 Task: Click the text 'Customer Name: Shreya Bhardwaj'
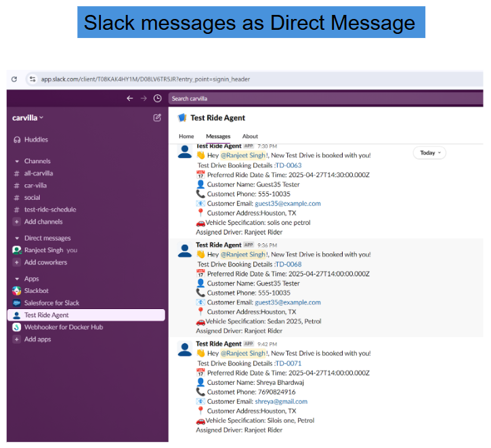[x=255, y=382]
